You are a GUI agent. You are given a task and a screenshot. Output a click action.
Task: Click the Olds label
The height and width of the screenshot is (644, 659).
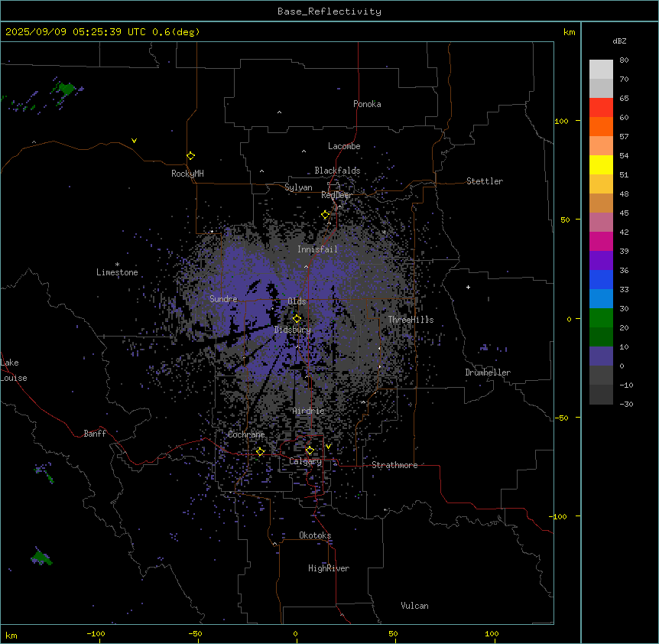pos(297,301)
